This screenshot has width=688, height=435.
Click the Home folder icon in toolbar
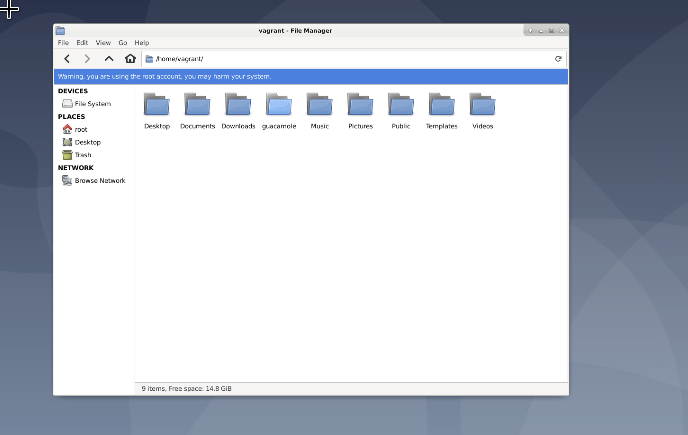tap(130, 59)
